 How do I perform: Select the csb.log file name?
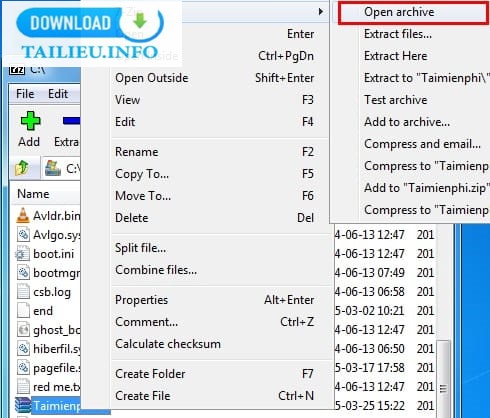(x=52, y=292)
